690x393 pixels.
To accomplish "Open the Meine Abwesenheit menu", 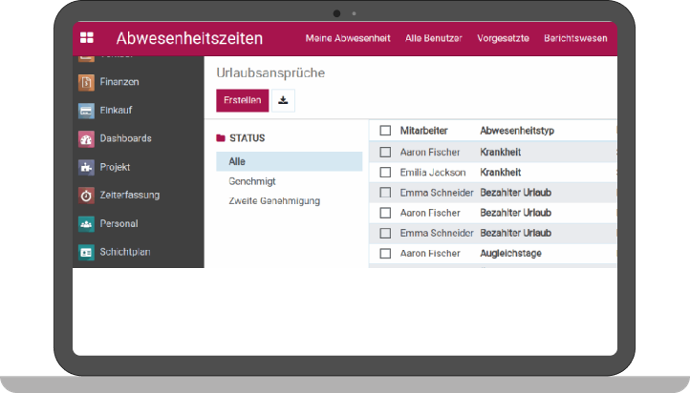I will [x=348, y=38].
